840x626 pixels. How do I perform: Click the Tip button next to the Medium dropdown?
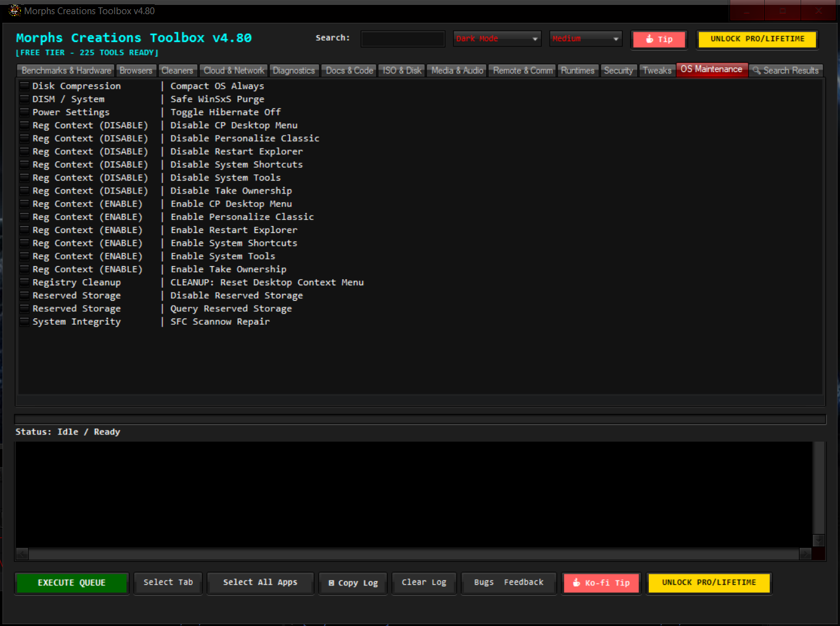tap(659, 39)
